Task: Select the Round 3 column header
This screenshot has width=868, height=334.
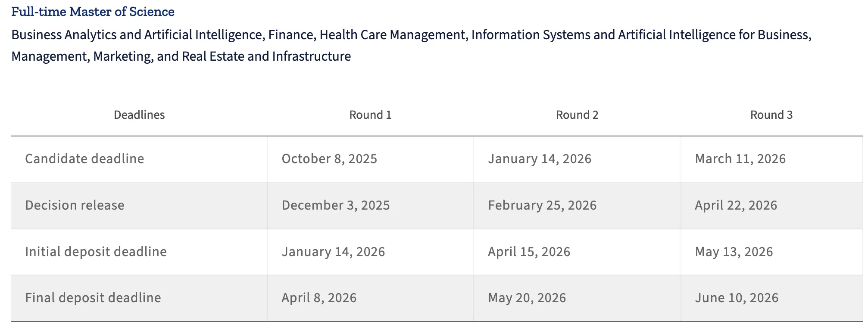Action: 771,115
